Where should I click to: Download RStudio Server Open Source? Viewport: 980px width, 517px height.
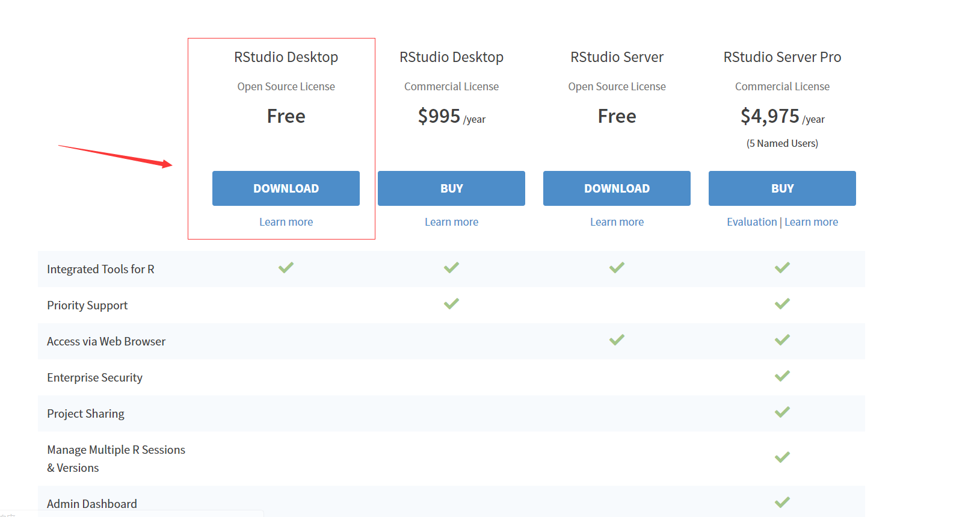[617, 188]
